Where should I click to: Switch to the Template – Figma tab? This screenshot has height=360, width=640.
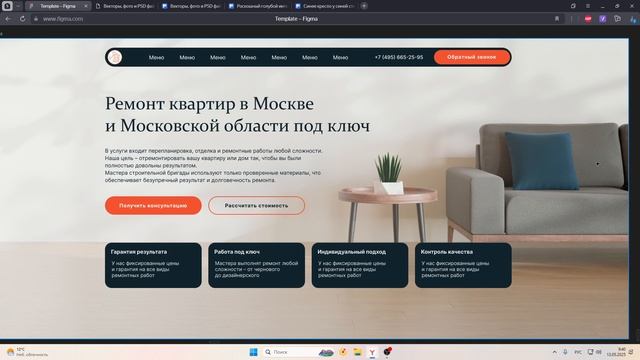point(58,6)
